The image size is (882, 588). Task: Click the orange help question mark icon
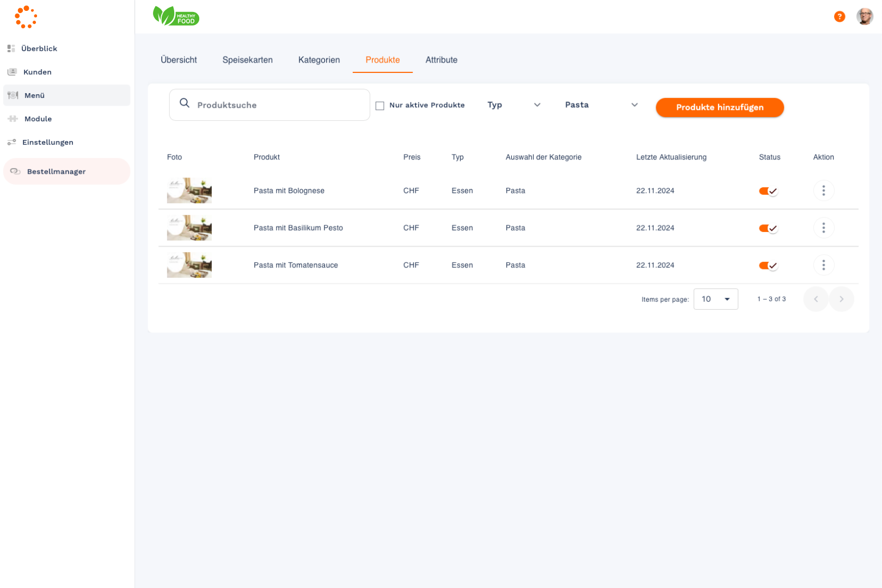[839, 17]
